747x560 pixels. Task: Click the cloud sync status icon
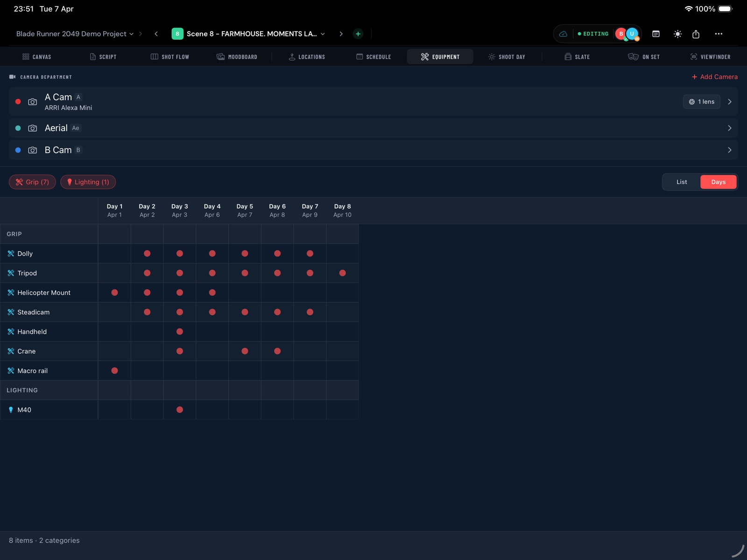click(563, 34)
